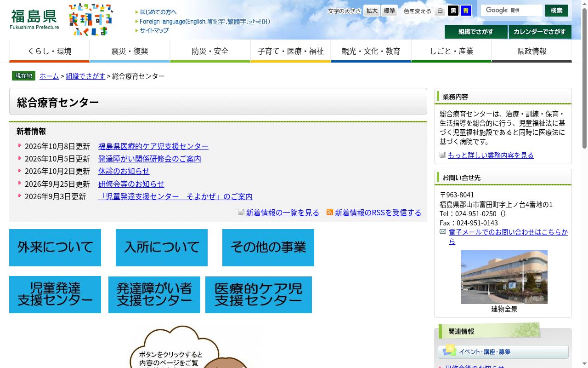Open the くらし・環境 menu tab
Screen dimensions: 588x368
pyautogui.click(x=50, y=51)
